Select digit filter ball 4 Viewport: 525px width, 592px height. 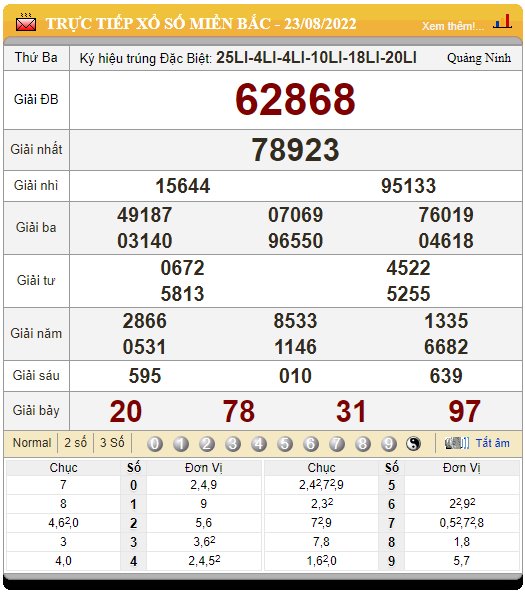[259, 444]
